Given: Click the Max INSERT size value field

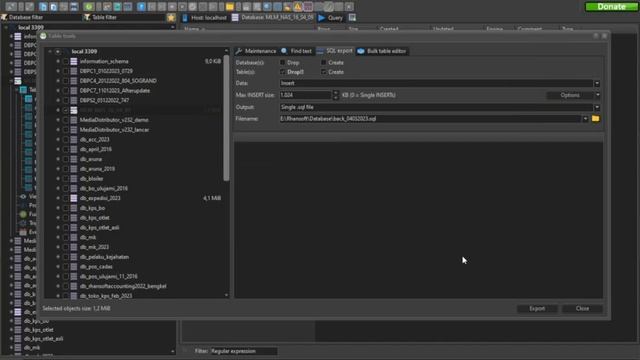Looking at the screenshot, I should pos(306,95).
